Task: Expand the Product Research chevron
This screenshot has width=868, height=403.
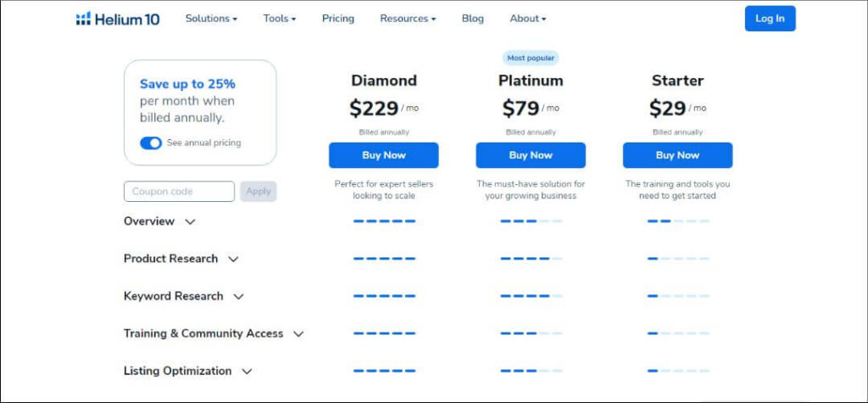Action: click(234, 259)
